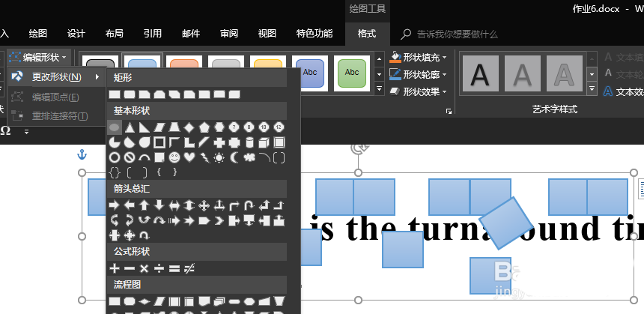
Task: Choose the trapezoid shape
Action: pyautogui.click(x=174, y=127)
